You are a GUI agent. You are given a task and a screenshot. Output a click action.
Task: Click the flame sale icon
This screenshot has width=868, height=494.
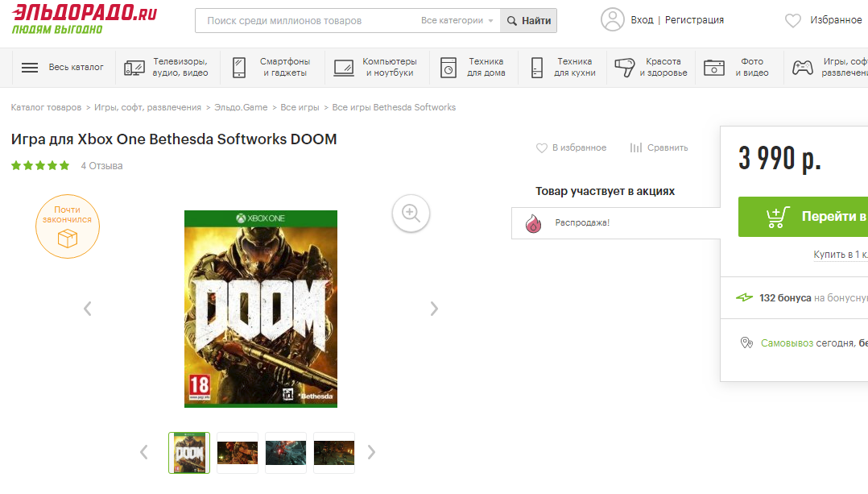click(533, 223)
